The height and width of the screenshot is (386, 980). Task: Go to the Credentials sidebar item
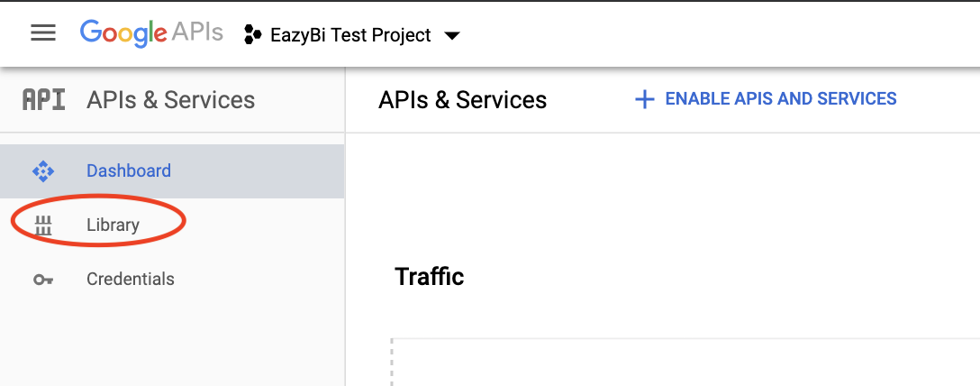131,279
